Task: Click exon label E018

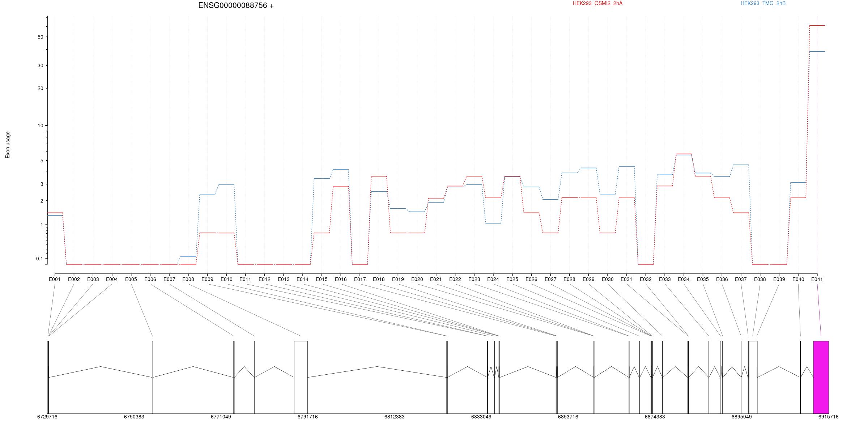Action: pos(379,279)
